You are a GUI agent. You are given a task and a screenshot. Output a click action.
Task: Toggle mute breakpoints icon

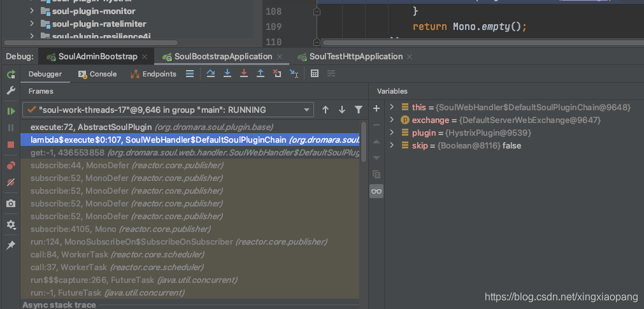click(11, 182)
